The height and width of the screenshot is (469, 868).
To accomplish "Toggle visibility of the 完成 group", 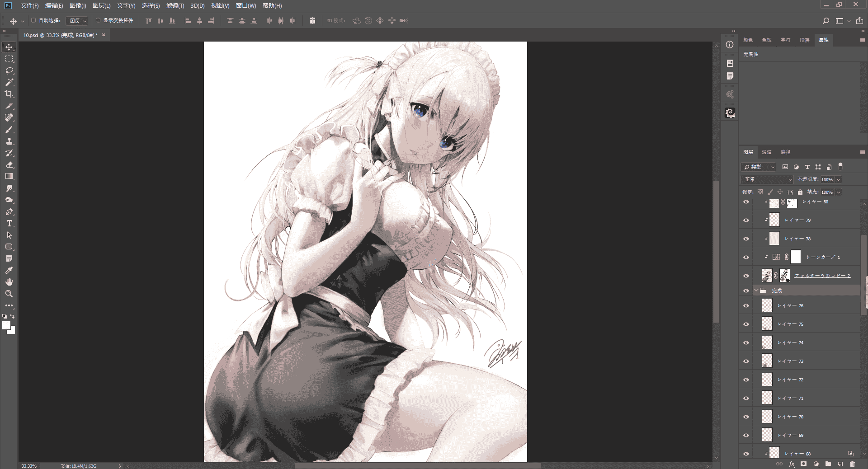I will click(x=746, y=291).
